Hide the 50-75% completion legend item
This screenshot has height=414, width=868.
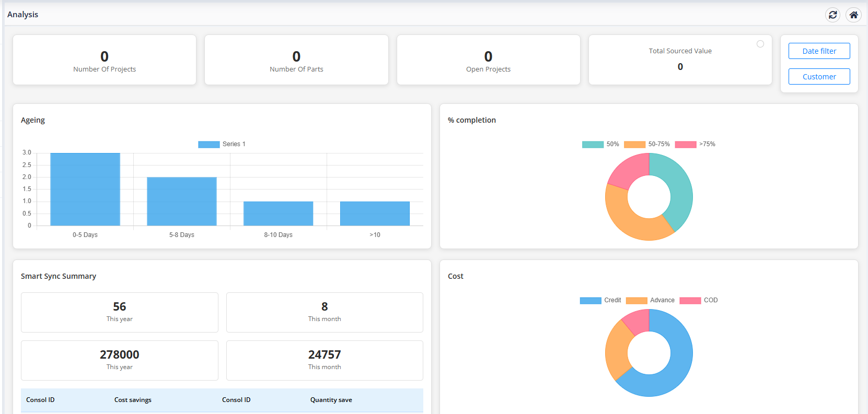(646, 145)
